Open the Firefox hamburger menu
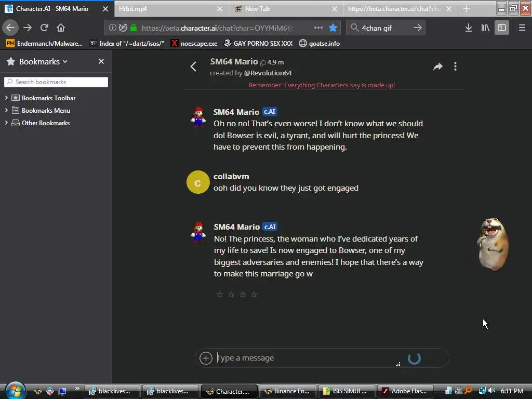The image size is (532, 399). click(522, 28)
